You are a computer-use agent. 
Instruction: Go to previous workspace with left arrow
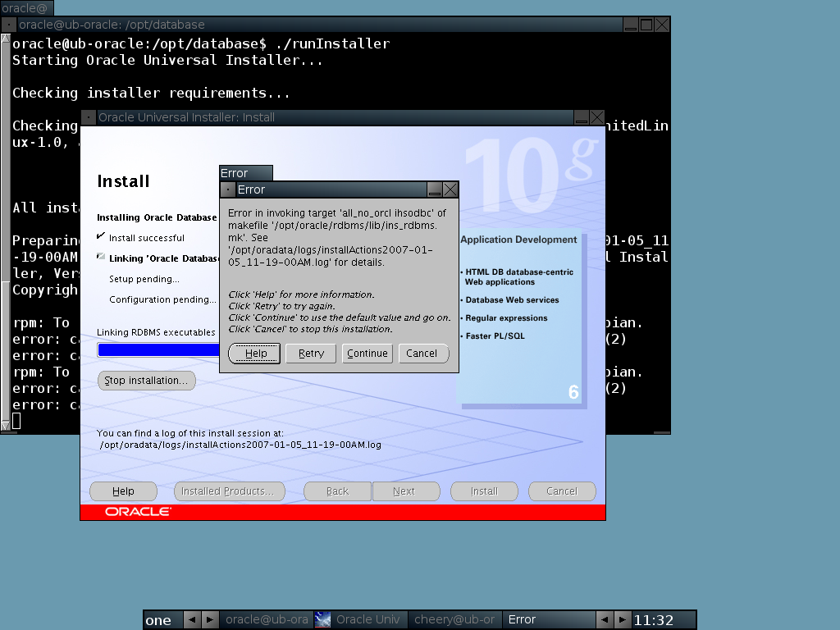coord(192,620)
